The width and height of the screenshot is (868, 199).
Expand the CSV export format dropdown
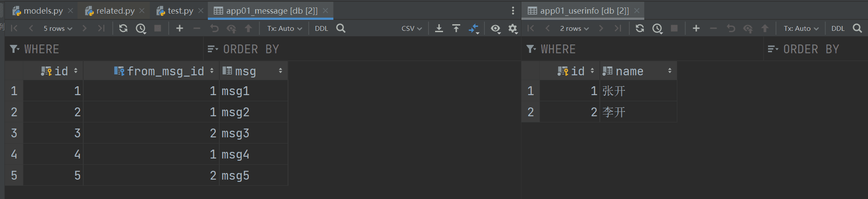411,28
